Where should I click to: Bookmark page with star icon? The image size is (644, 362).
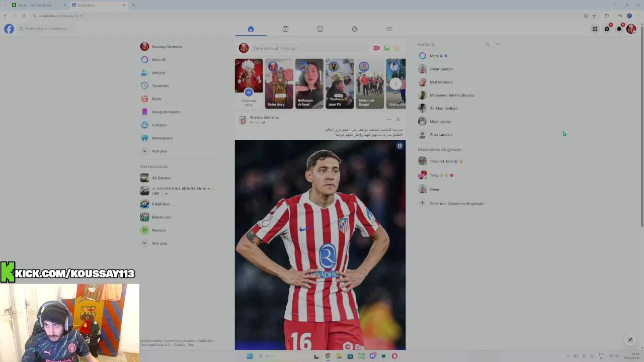tap(594, 16)
